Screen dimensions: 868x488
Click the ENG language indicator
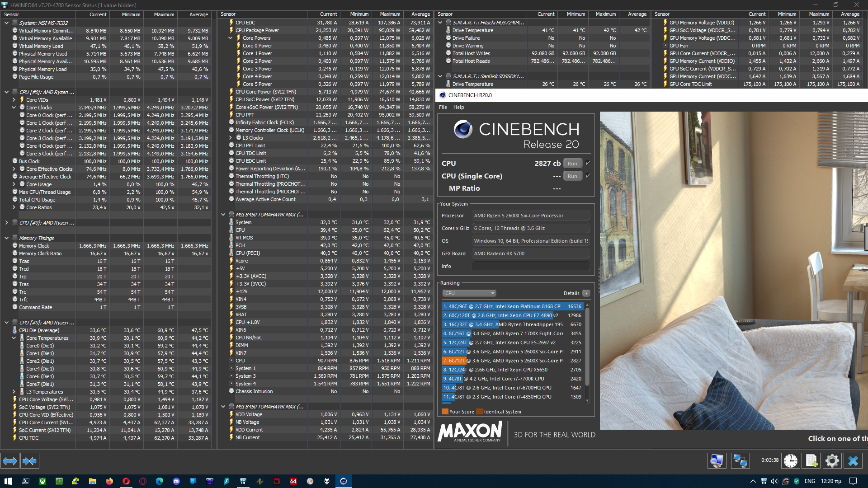810,481
